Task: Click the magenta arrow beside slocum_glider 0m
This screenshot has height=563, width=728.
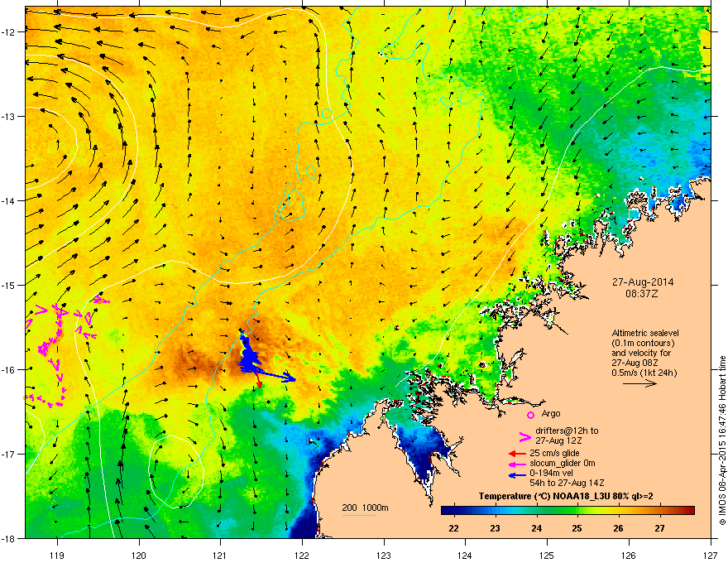Action: coord(517,464)
